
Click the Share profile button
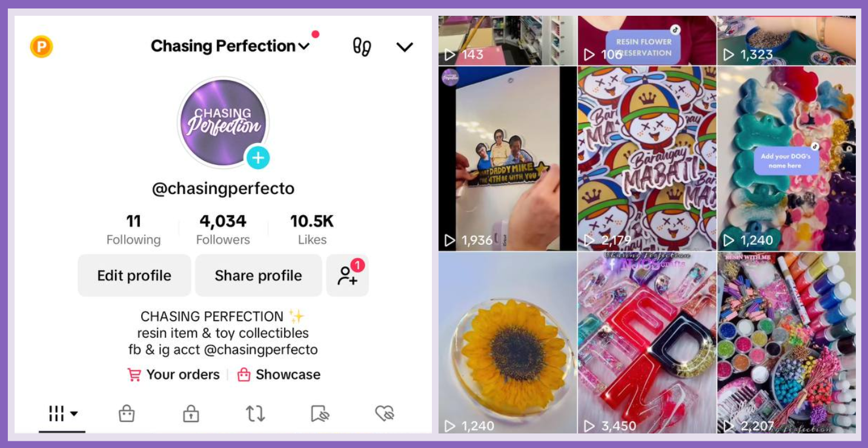pyautogui.click(x=259, y=275)
